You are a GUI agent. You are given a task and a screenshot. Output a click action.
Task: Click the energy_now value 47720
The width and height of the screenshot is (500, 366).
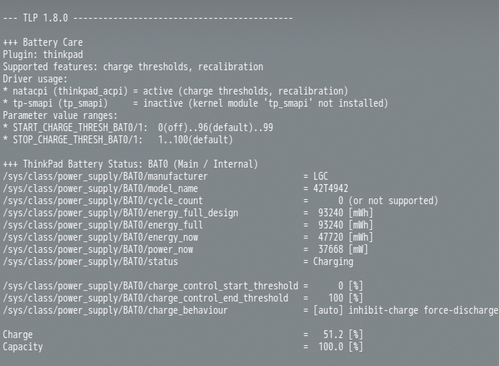pyautogui.click(x=330, y=237)
